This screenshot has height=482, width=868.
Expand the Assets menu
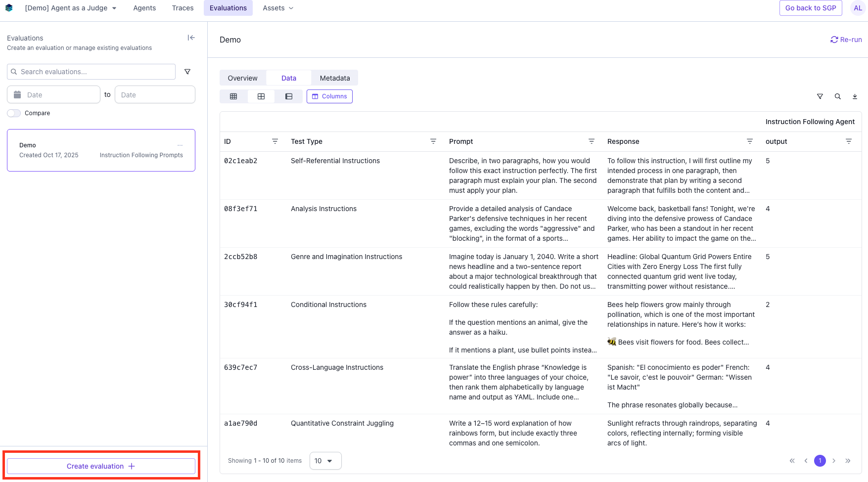pos(278,8)
